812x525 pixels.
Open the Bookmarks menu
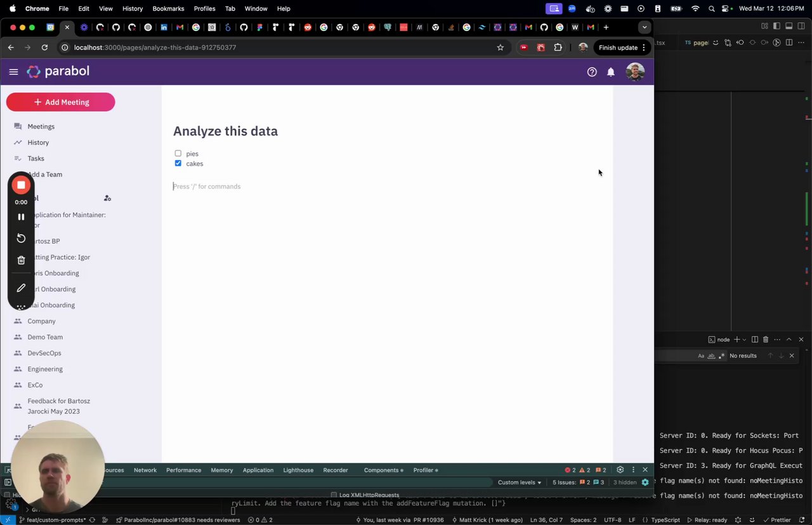coord(168,8)
